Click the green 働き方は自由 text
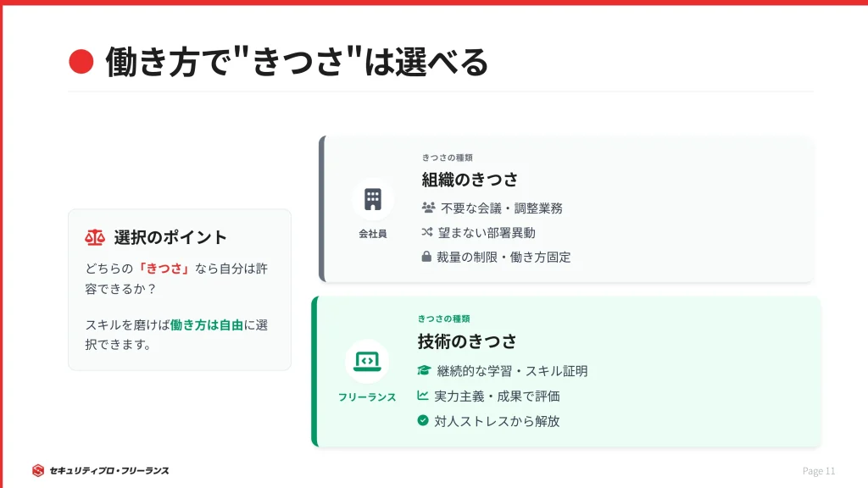868x488 pixels. (x=207, y=324)
